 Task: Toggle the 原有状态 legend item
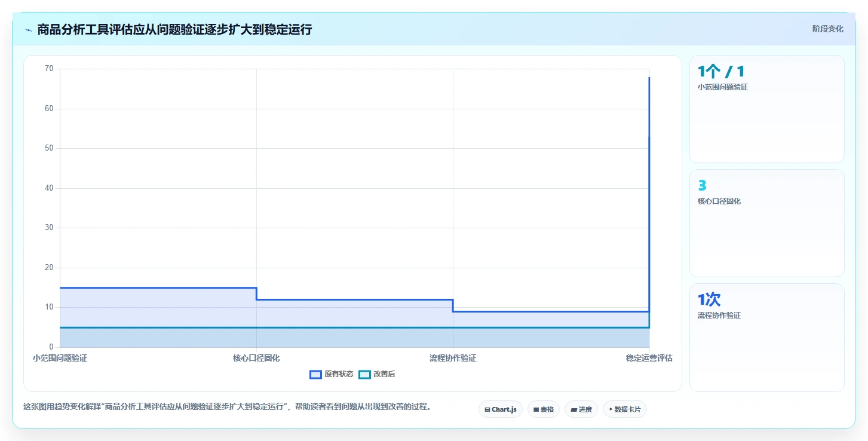click(x=332, y=374)
